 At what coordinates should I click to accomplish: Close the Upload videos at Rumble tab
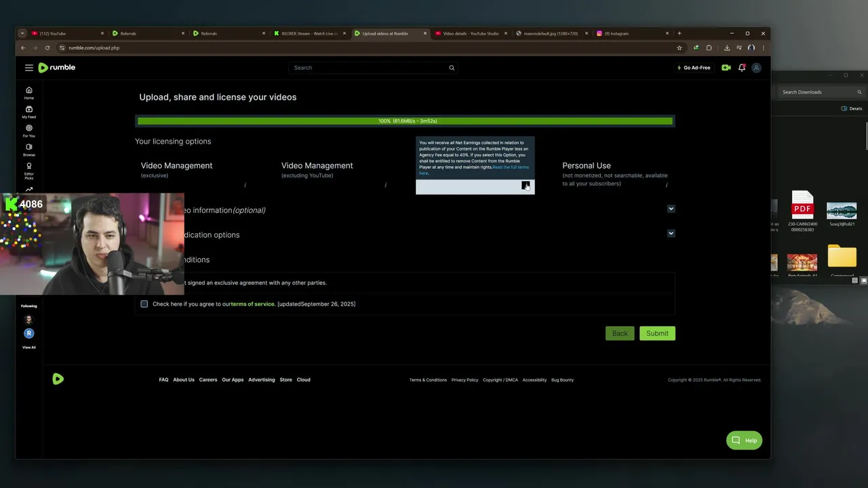[x=425, y=33]
